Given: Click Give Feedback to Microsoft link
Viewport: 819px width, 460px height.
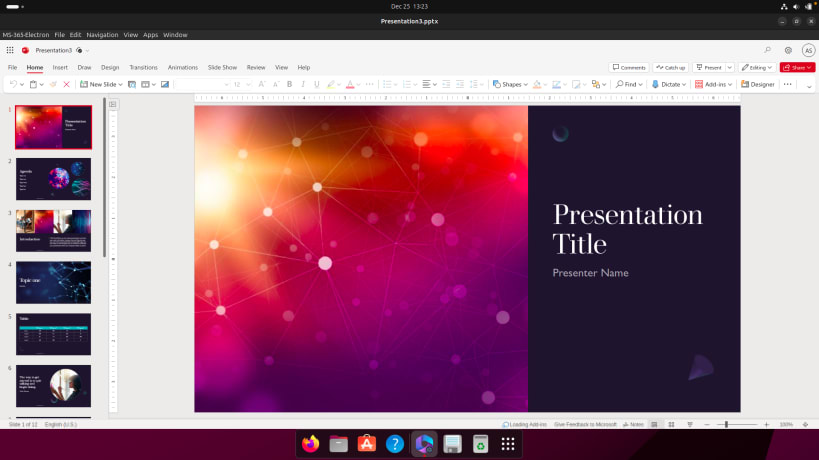Looking at the screenshot, I should click(585, 424).
